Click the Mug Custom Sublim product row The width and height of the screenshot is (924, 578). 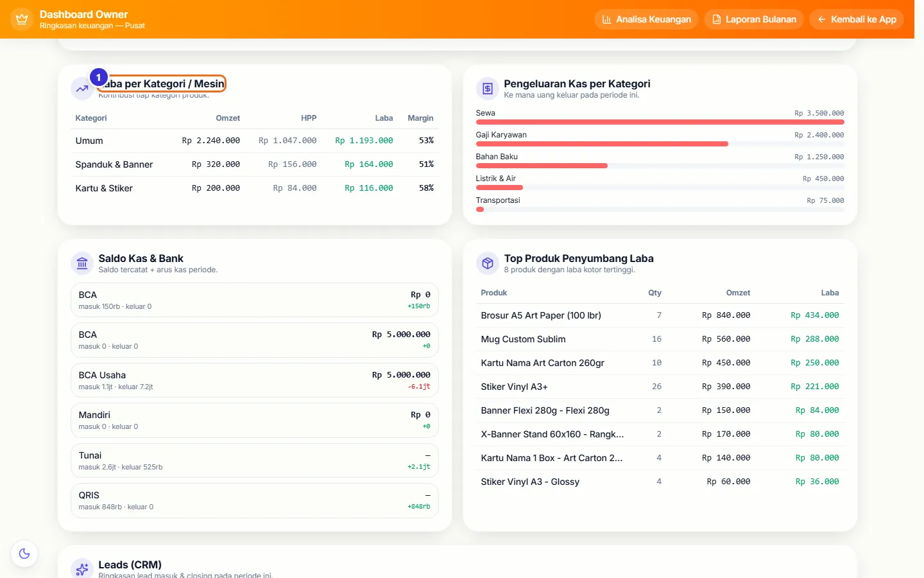tap(660, 339)
